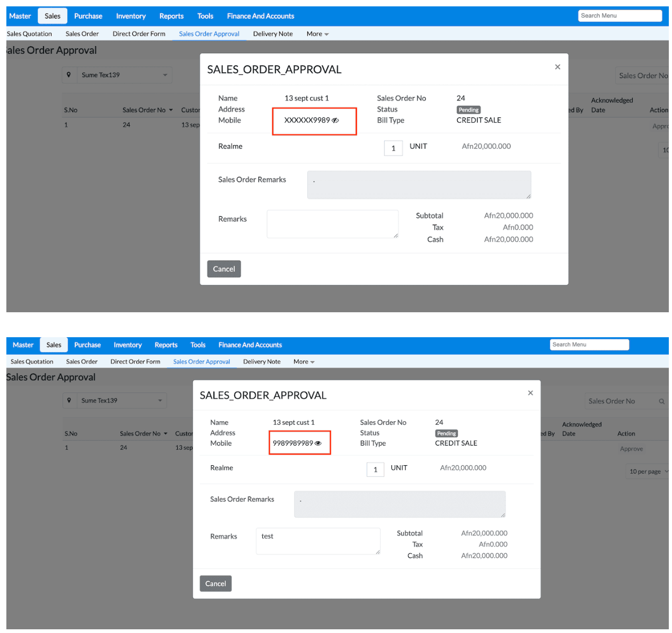
Task: Click the Remarks textarea containing "test"
Action: (318, 541)
